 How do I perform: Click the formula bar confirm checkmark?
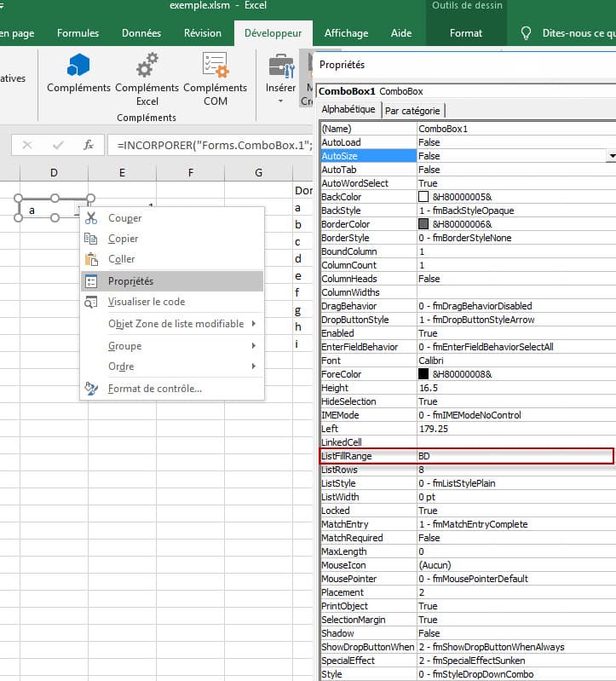tap(58, 145)
